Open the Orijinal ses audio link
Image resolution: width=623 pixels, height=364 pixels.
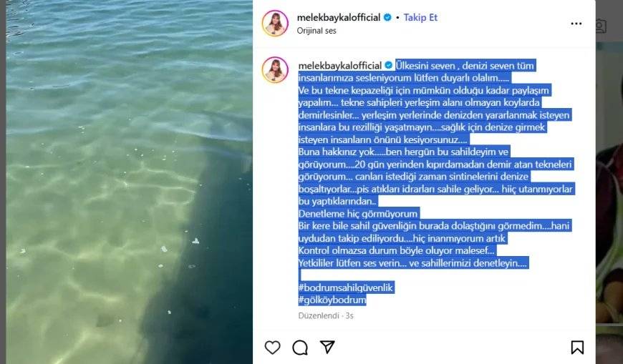[317, 31]
